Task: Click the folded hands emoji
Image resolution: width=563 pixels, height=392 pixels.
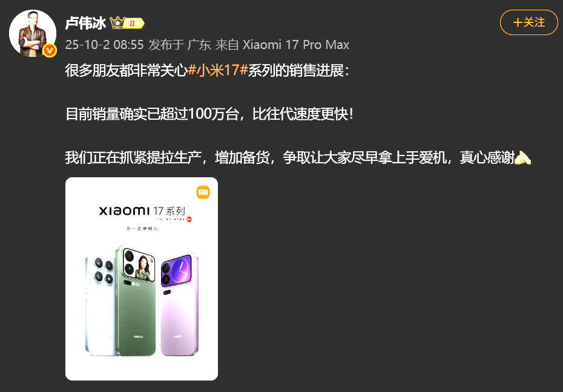Action: point(522,157)
